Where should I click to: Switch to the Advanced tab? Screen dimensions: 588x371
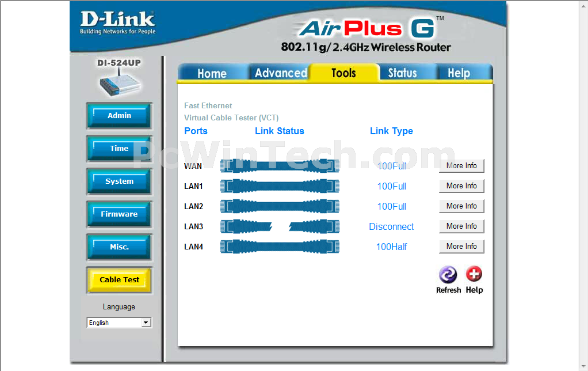click(281, 73)
